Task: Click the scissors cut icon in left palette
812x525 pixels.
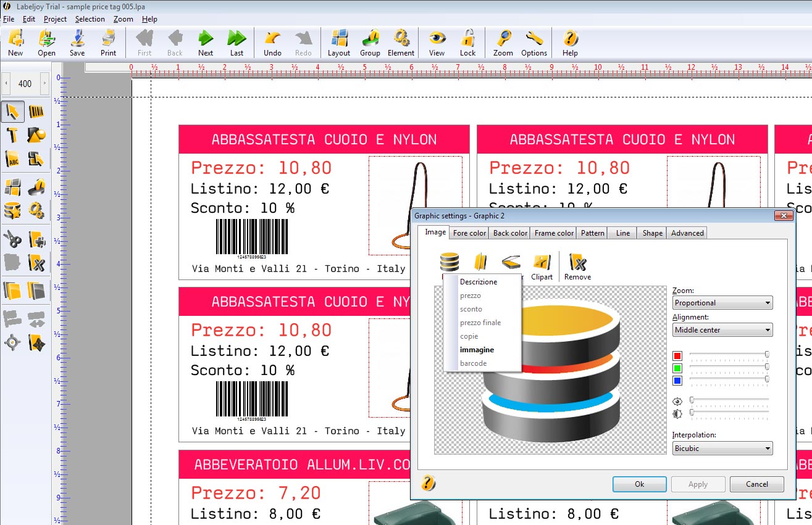Action: pos(13,239)
